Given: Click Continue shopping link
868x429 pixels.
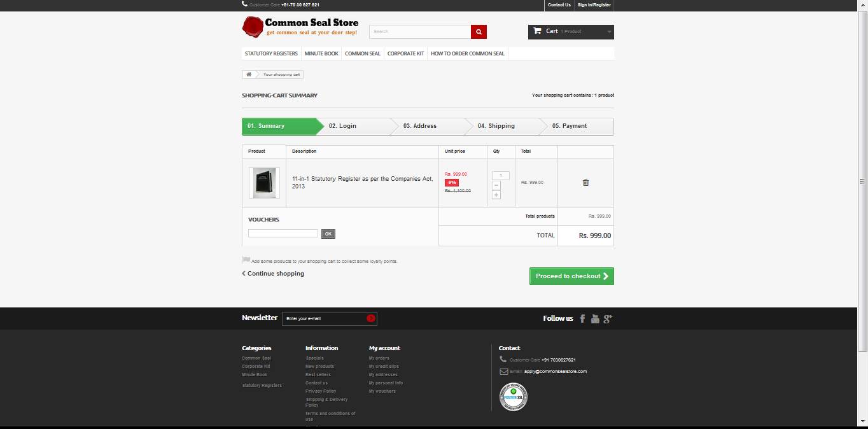Looking at the screenshot, I should (x=273, y=274).
